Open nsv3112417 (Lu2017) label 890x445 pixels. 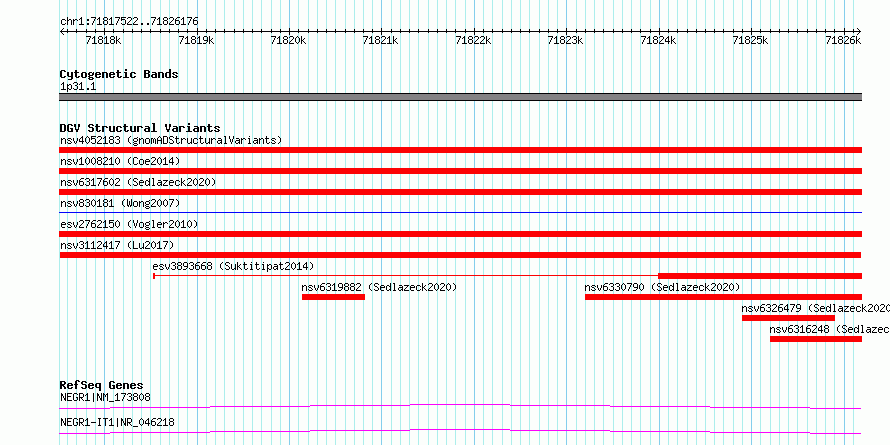(x=117, y=245)
